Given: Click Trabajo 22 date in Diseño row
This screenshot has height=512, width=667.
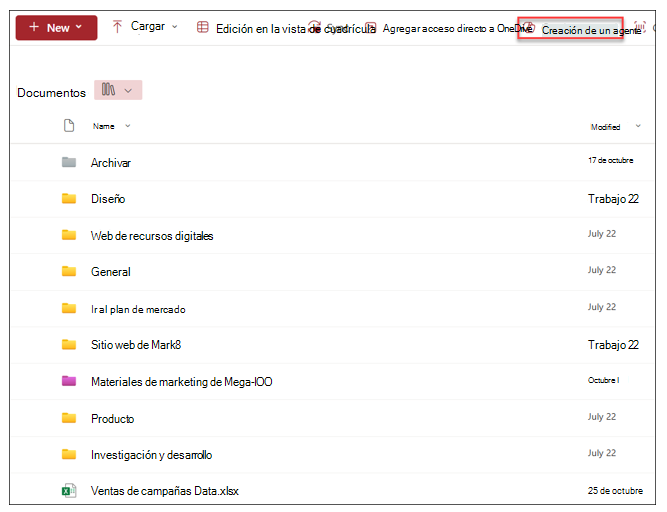Looking at the screenshot, I should click(613, 199).
